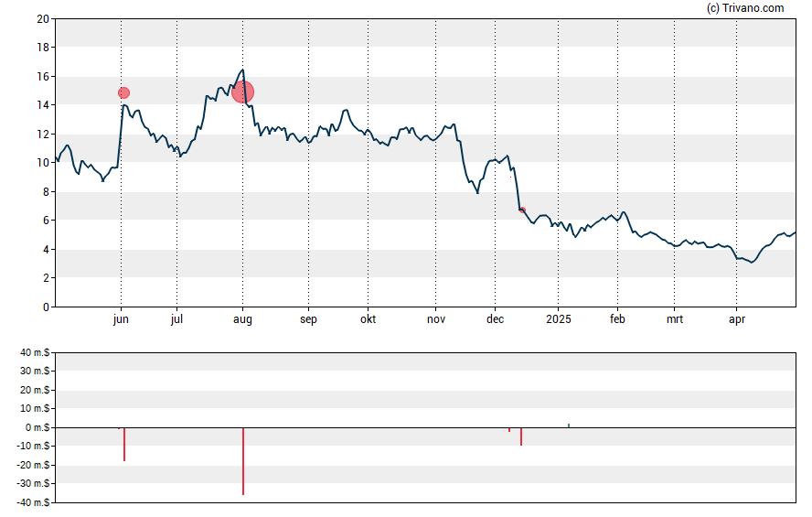Click the '-20 m.$' axis label

pos(33,465)
